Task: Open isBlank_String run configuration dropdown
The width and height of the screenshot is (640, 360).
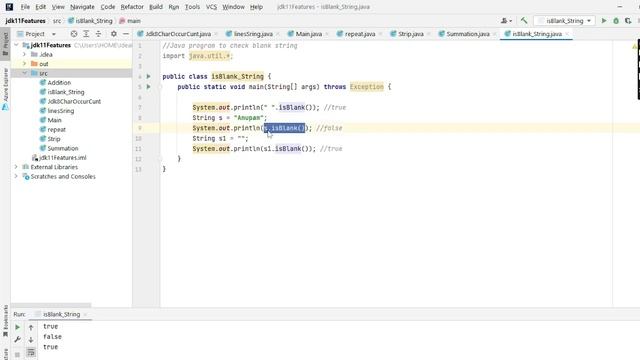Action: tap(564, 20)
